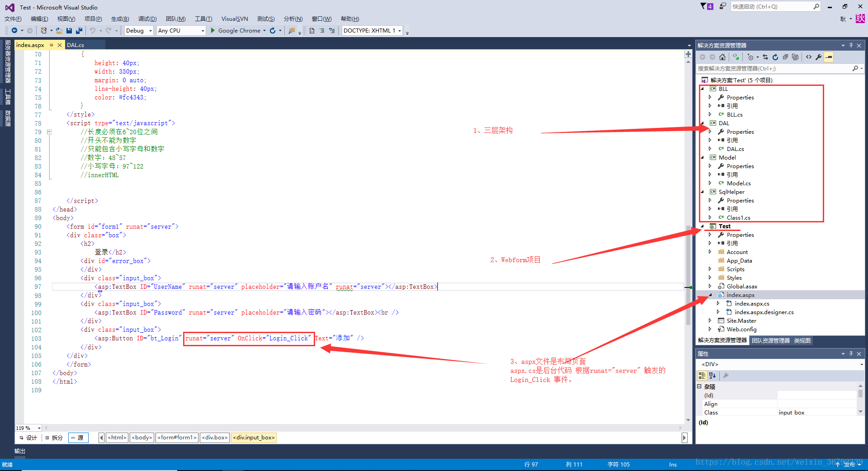Viewport: 868px width, 471px height.
Task: Open the 文件(F) menu
Action: 13,19
